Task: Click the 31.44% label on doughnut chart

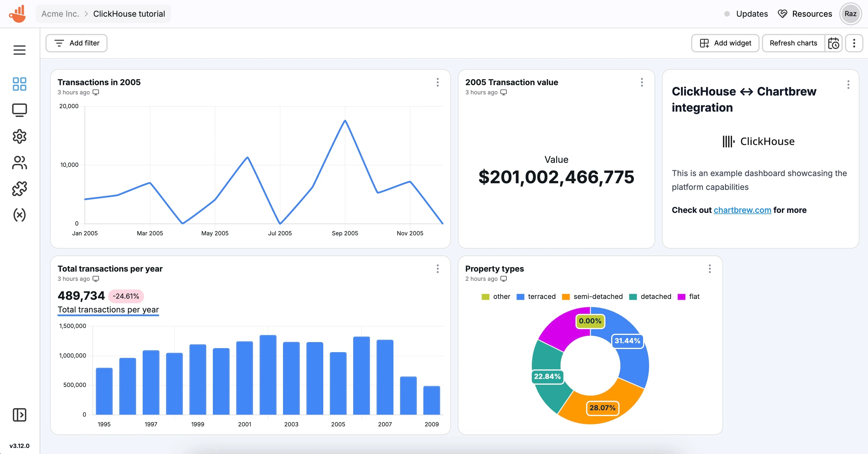Action: click(627, 341)
